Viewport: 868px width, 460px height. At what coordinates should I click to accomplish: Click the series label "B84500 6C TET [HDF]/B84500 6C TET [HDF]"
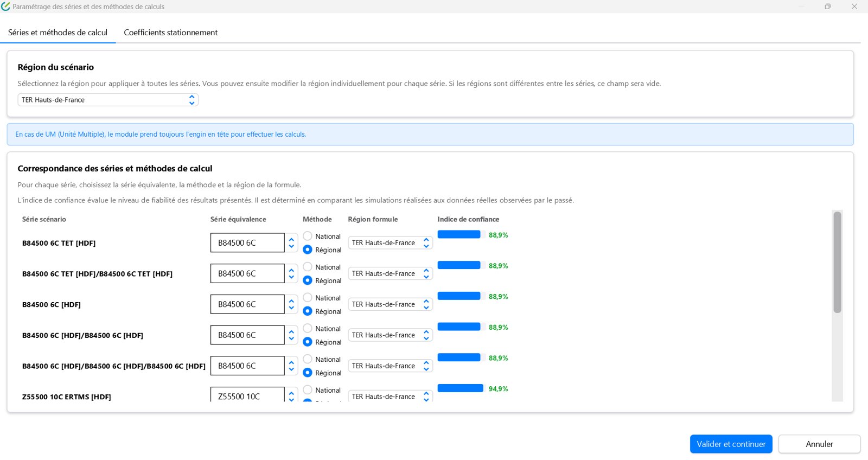[x=97, y=274]
